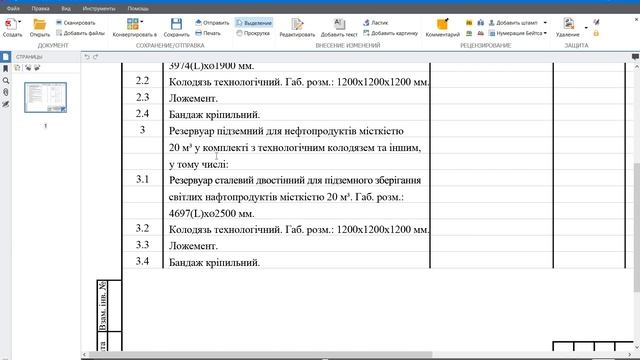Click the yellow highlight text icon
640x360 pixels.
(x=469, y=23)
